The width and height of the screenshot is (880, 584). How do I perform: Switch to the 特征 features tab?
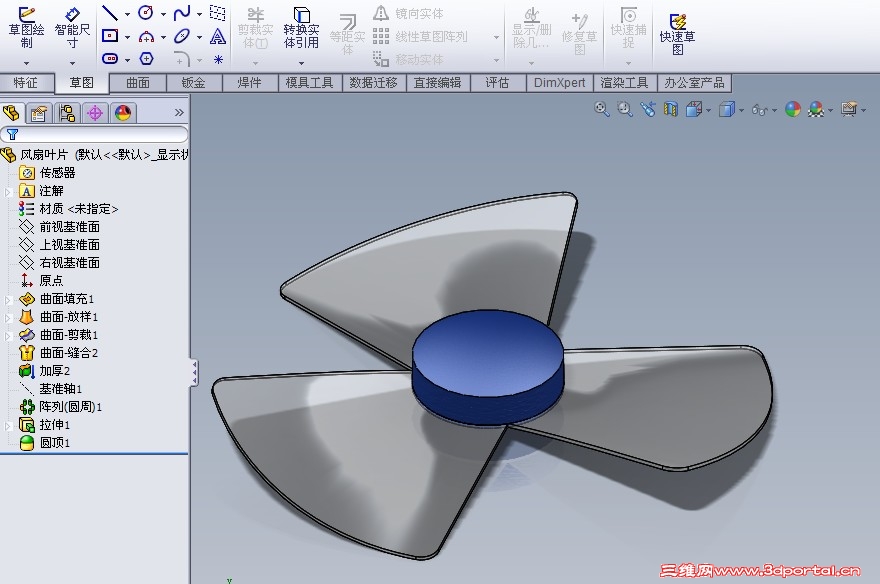pos(26,83)
